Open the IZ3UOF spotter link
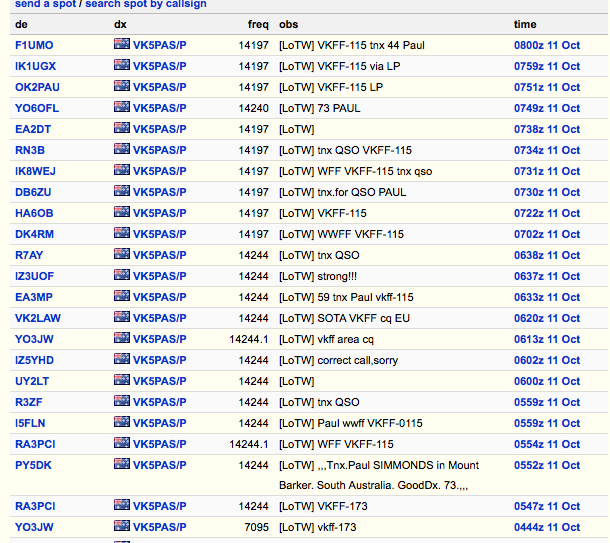This screenshot has width=610, height=543. click(x=35, y=276)
